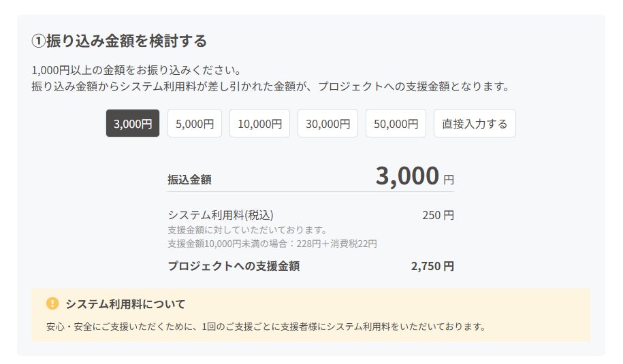The image size is (623, 364).
Task: Choose the 50,000円 amount button
Action: pyautogui.click(x=396, y=123)
